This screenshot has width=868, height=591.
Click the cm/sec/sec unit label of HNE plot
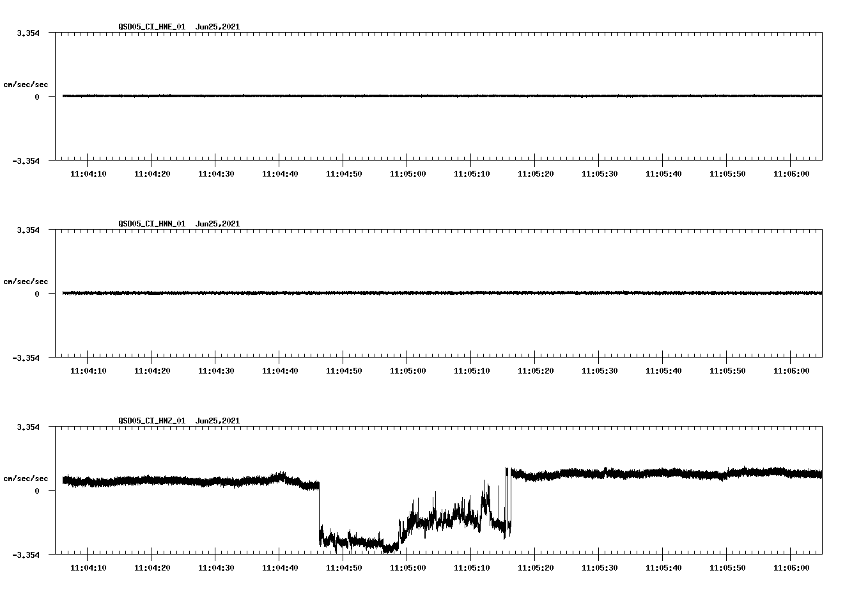coord(26,84)
